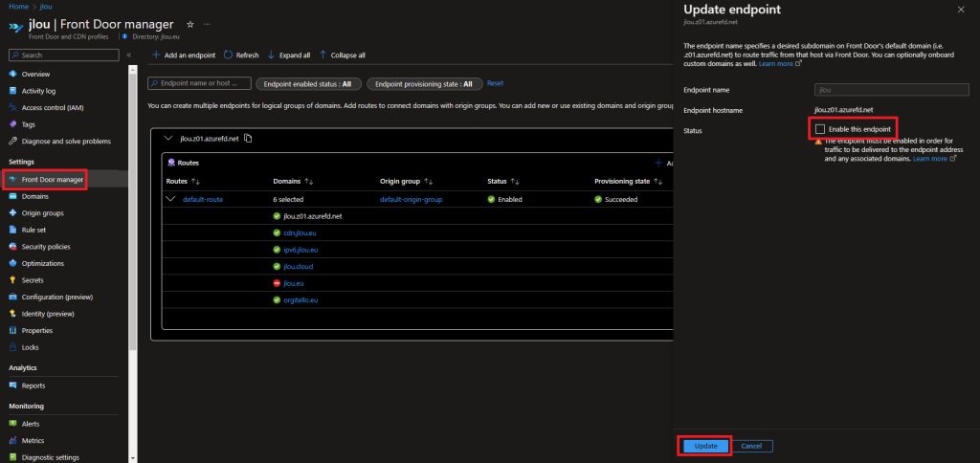Click the Update button
980x463 pixels.
(x=705, y=446)
